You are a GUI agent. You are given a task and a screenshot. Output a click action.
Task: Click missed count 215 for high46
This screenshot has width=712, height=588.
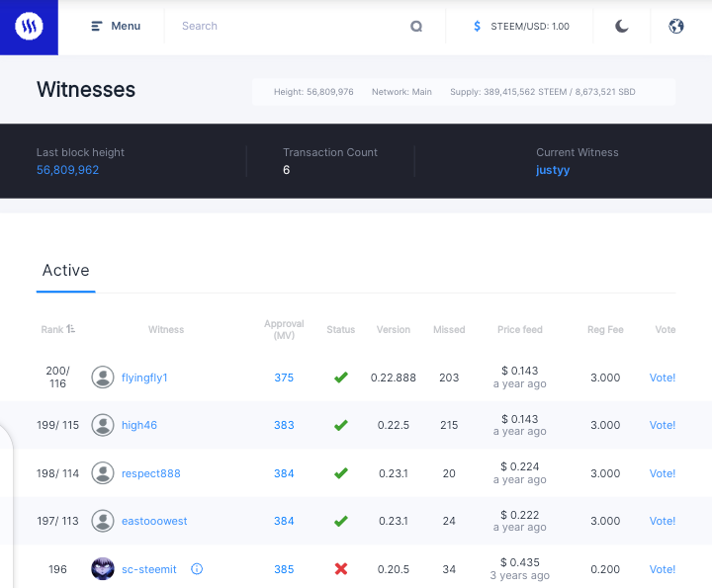click(449, 425)
